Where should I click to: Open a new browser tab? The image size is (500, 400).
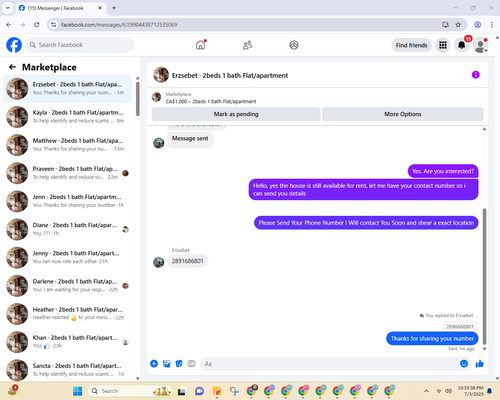click(114, 8)
